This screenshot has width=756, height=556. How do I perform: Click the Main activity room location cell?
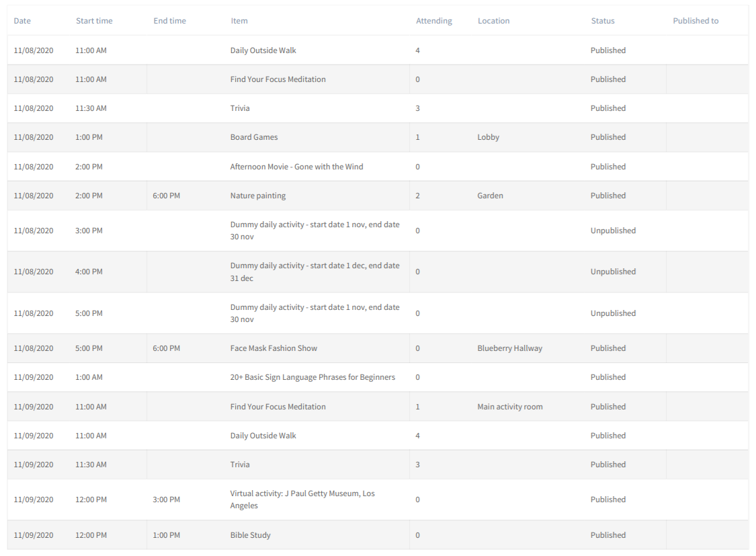[509, 407]
